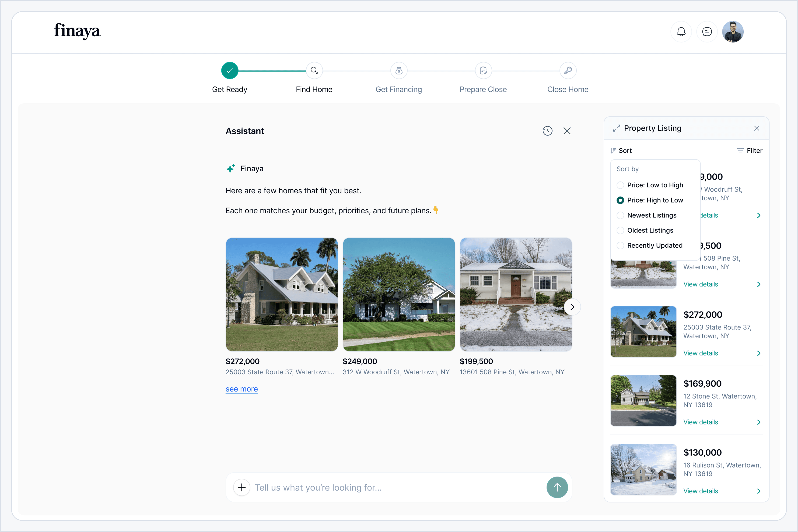Open the Filter options
Screen dimensions: 798x532
point(750,151)
